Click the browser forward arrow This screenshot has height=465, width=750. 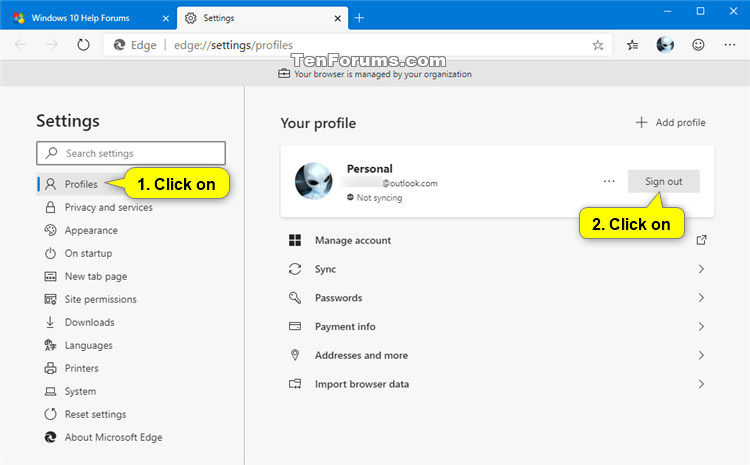(x=51, y=45)
